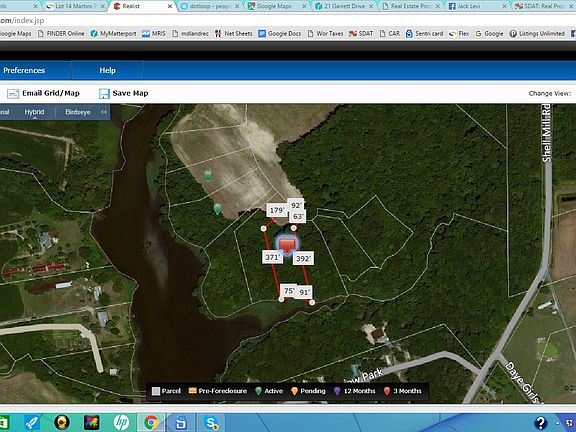The image size is (576, 432).
Task: Switch to the SDAT: Real Prop tab
Action: click(x=545, y=6)
